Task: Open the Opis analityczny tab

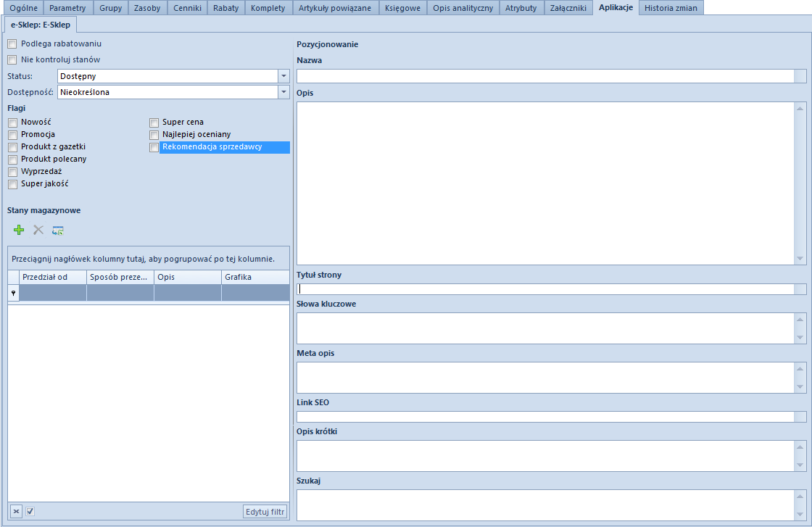Action: click(463, 8)
